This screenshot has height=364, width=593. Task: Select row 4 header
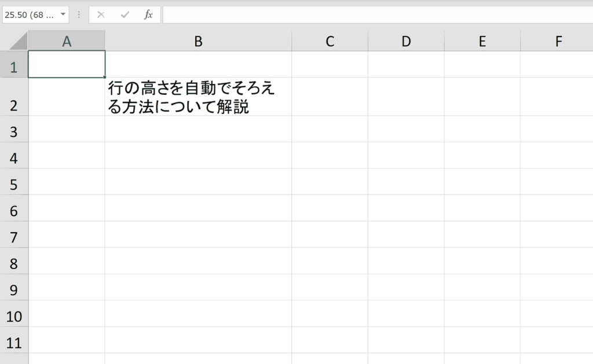click(x=14, y=155)
